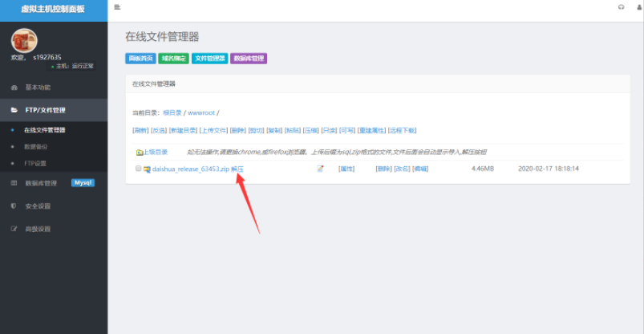Open the user account icon in the top bar
The image size is (644, 334).
tap(639, 7)
